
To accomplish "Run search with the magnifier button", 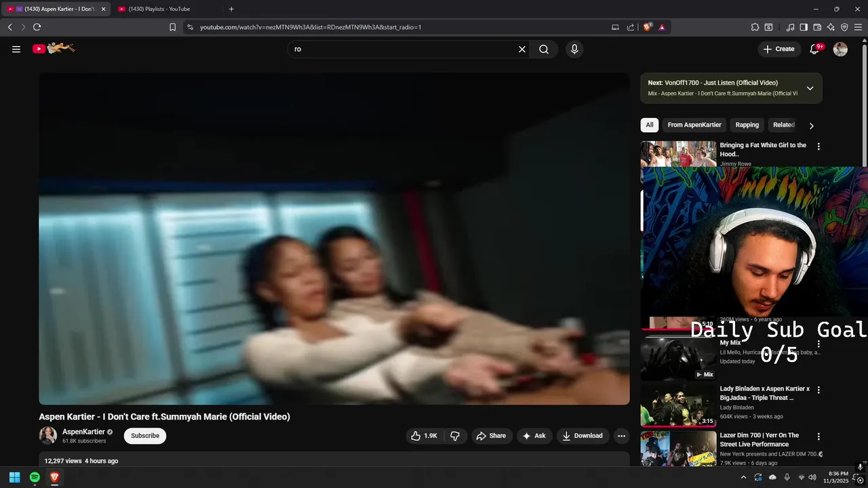I will (544, 49).
